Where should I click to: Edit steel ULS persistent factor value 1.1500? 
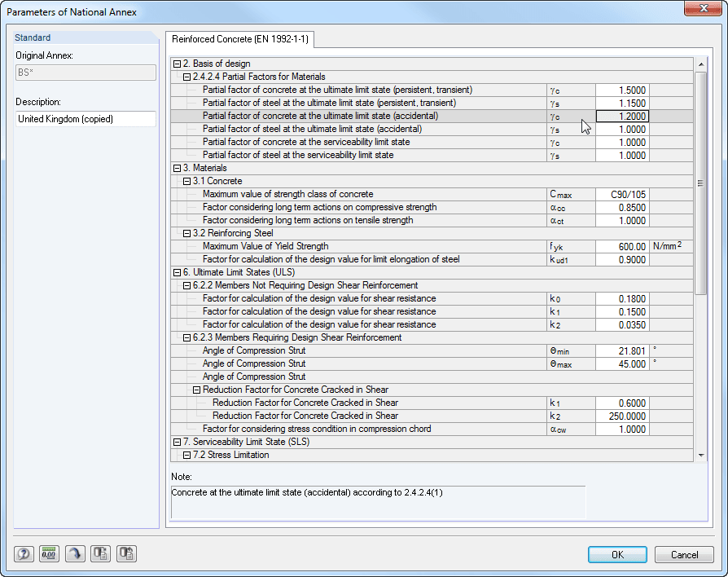622,104
